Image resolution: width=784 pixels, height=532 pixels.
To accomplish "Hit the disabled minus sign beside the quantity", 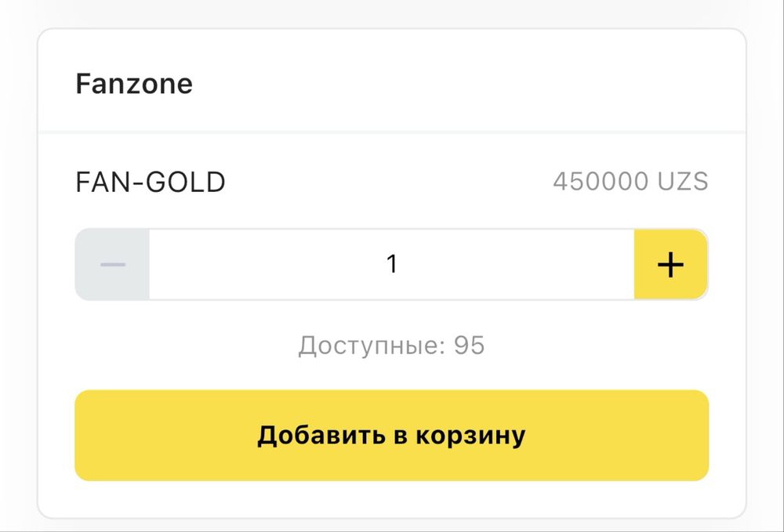I will click(113, 264).
